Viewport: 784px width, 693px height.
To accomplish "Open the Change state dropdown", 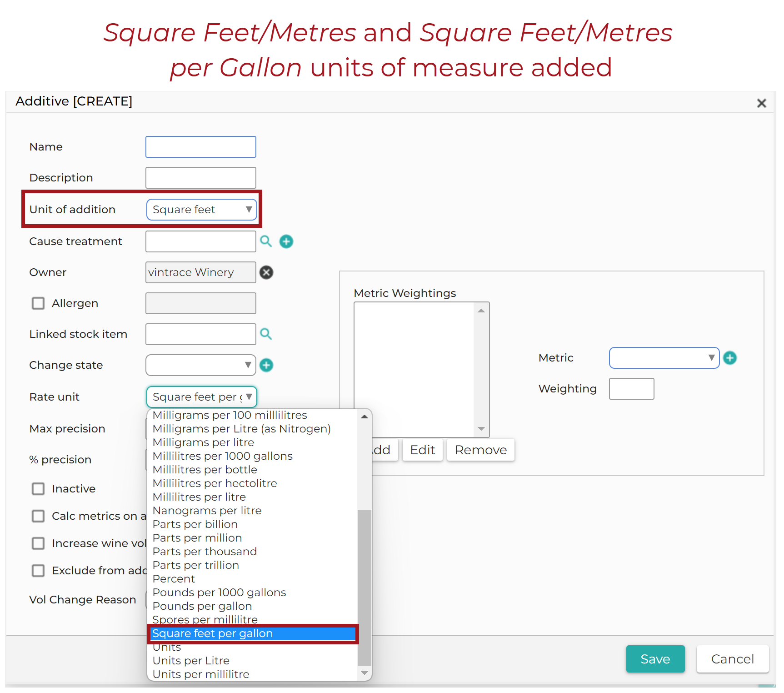I will [x=201, y=365].
